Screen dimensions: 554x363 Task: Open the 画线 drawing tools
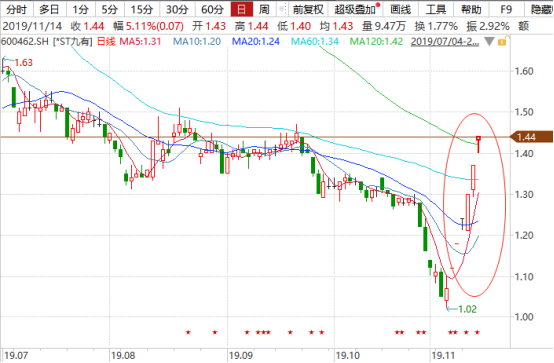[x=401, y=9]
